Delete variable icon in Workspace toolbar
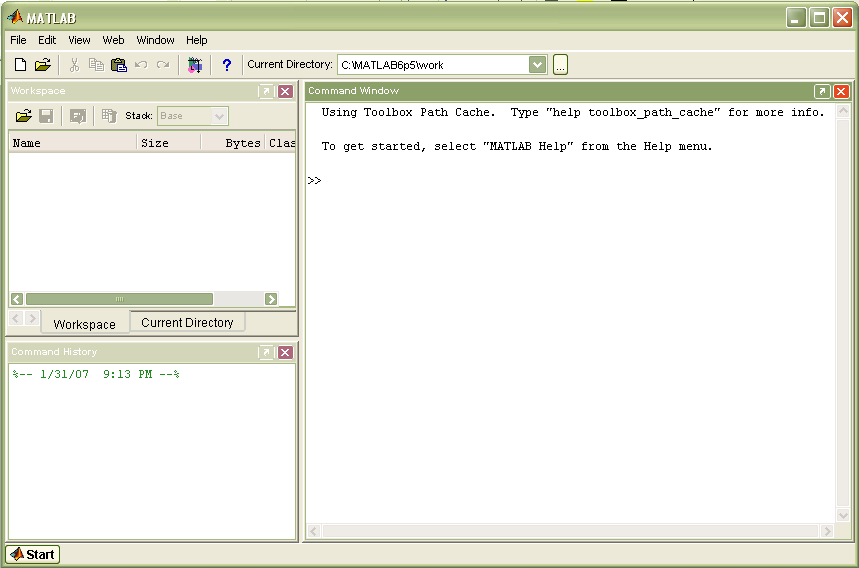Viewport: 859px width, 568px height. coord(109,116)
